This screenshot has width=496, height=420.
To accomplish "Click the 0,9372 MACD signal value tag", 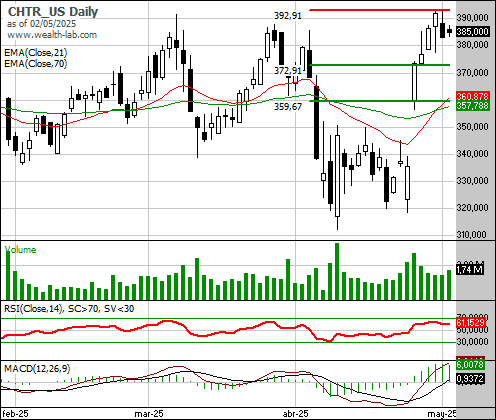I will 470,379.
